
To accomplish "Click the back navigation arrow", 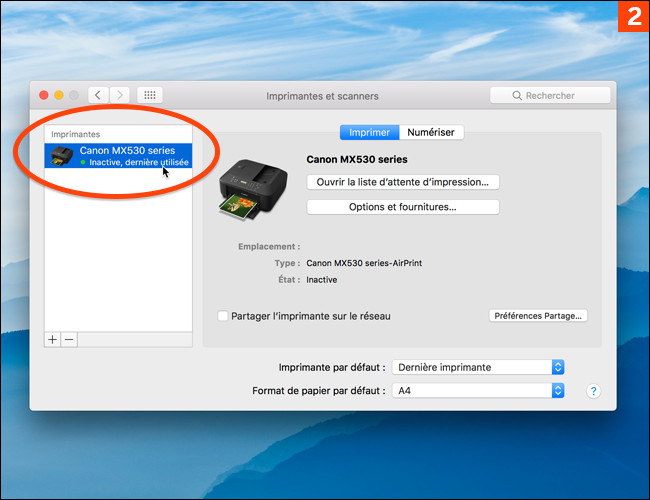I will tap(98, 95).
